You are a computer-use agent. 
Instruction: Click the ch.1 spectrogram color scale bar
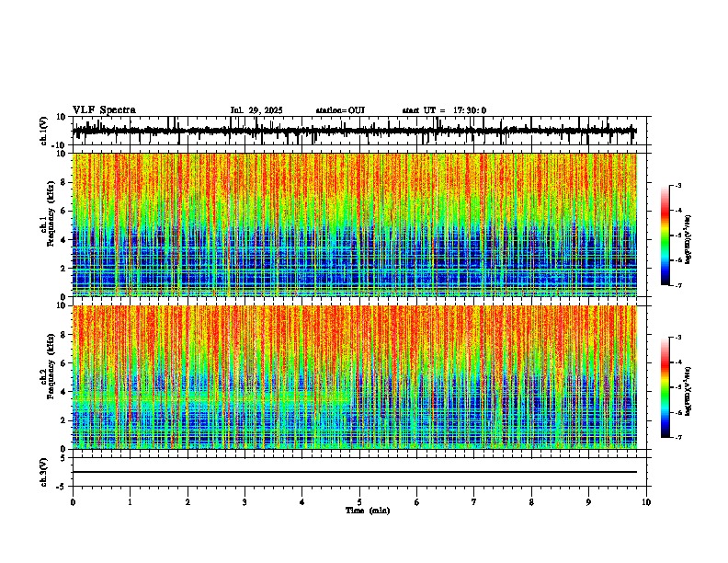pyautogui.click(x=665, y=236)
